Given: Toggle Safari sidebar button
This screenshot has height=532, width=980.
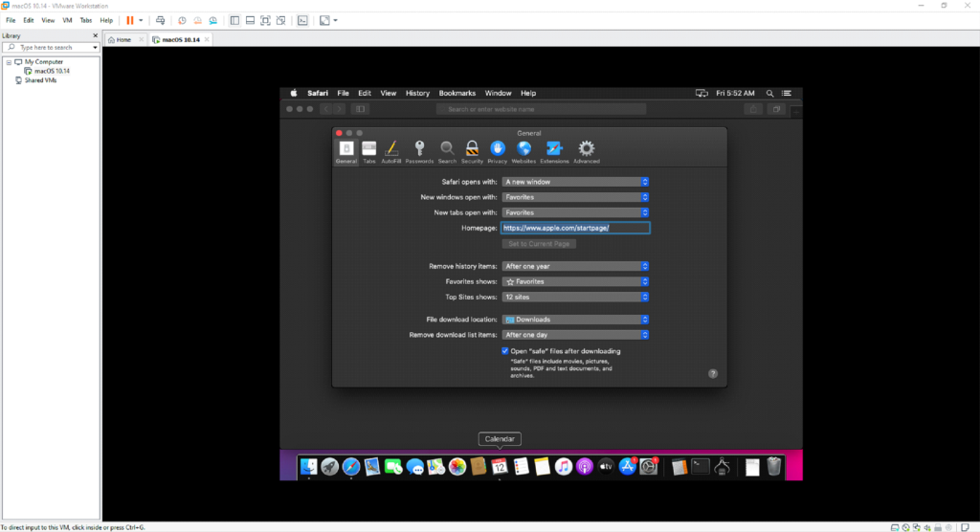Looking at the screenshot, I should 361,109.
